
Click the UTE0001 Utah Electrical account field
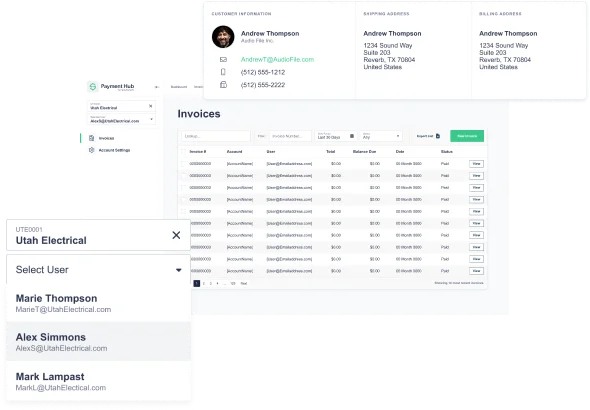point(99,235)
